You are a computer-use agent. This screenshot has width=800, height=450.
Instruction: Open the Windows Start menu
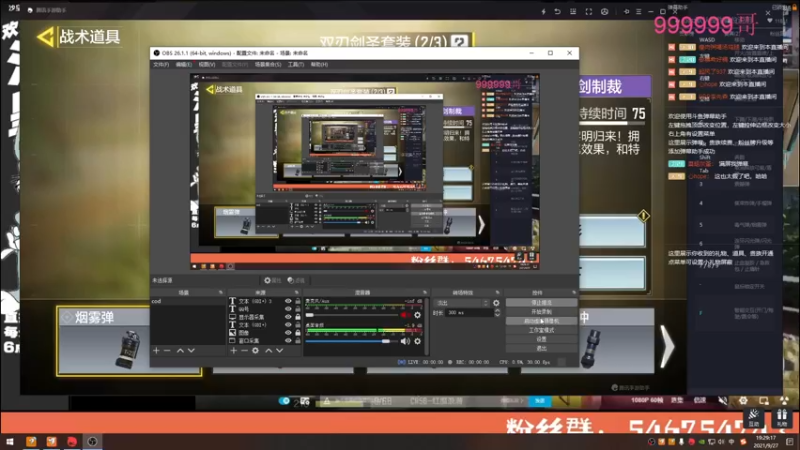(10, 441)
